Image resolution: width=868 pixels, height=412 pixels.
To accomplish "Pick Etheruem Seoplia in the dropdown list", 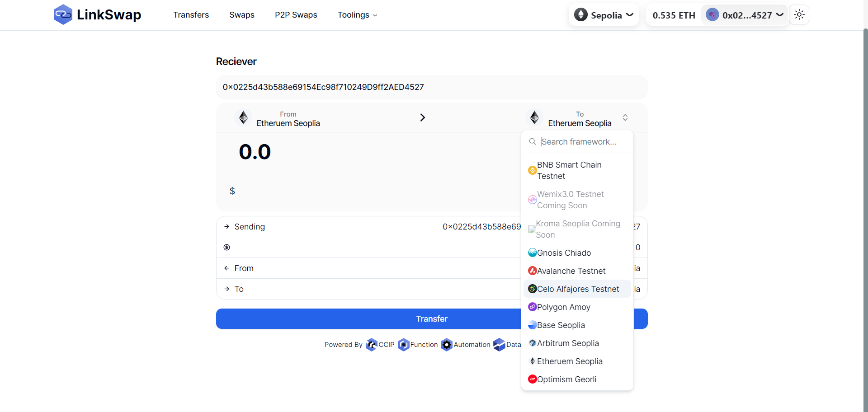I will (577, 361).
